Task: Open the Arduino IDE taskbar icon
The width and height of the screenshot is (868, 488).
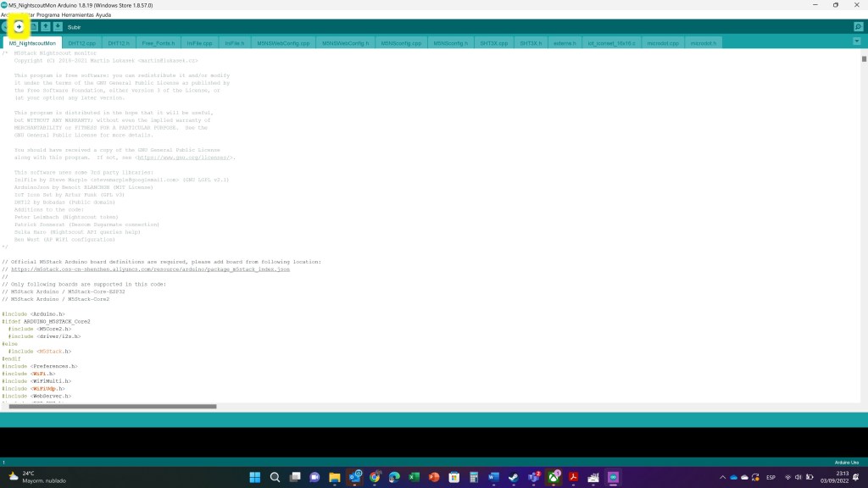Action: pyautogui.click(x=614, y=477)
